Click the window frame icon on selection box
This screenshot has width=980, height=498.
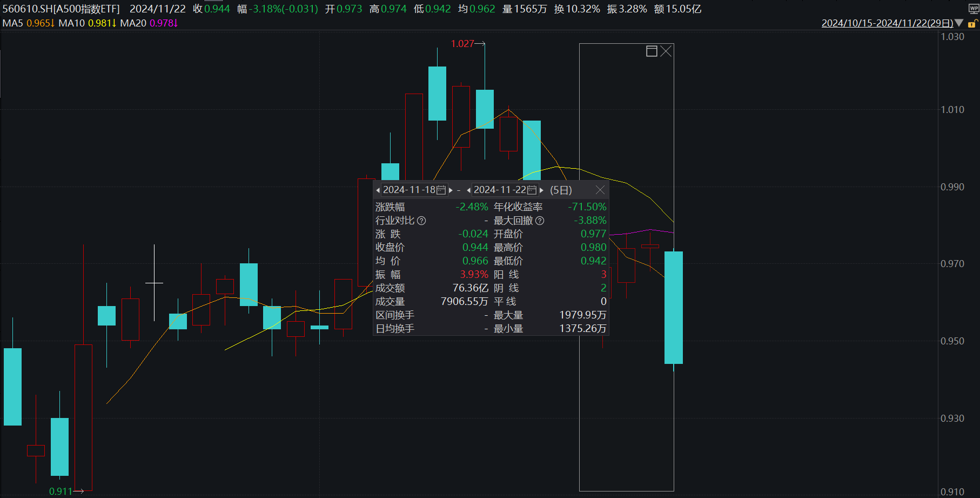(651, 51)
